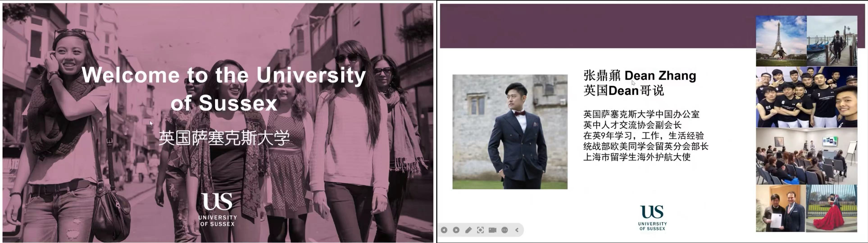Click the '张鼎鼐 Dean Zhang' name heading
868x243 pixels.
pos(639,75)
